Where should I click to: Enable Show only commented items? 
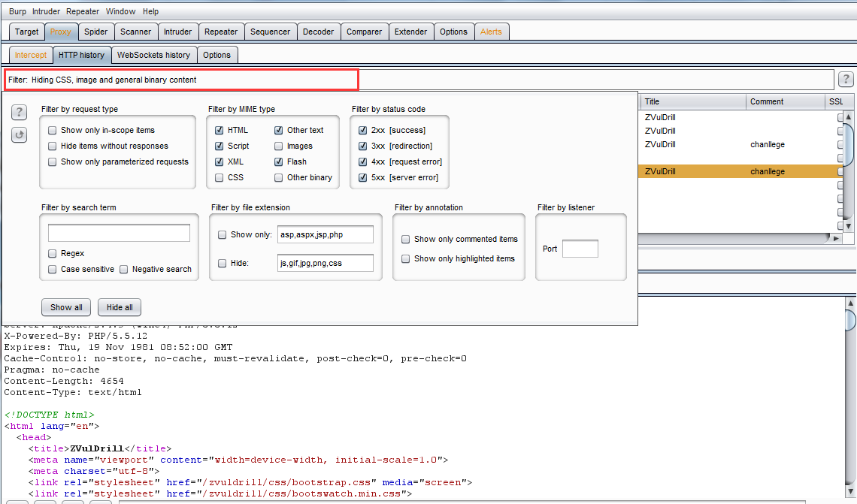(405, 239)
